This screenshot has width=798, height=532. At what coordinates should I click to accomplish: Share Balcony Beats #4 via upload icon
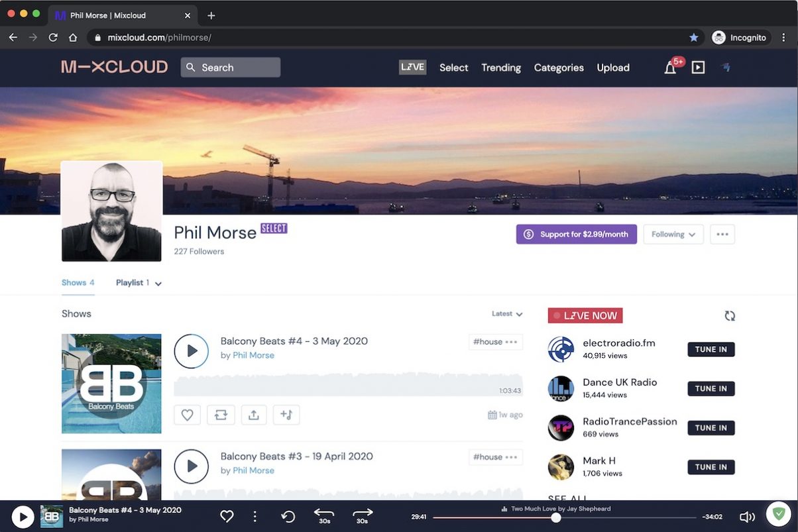[x=253, y=414]
